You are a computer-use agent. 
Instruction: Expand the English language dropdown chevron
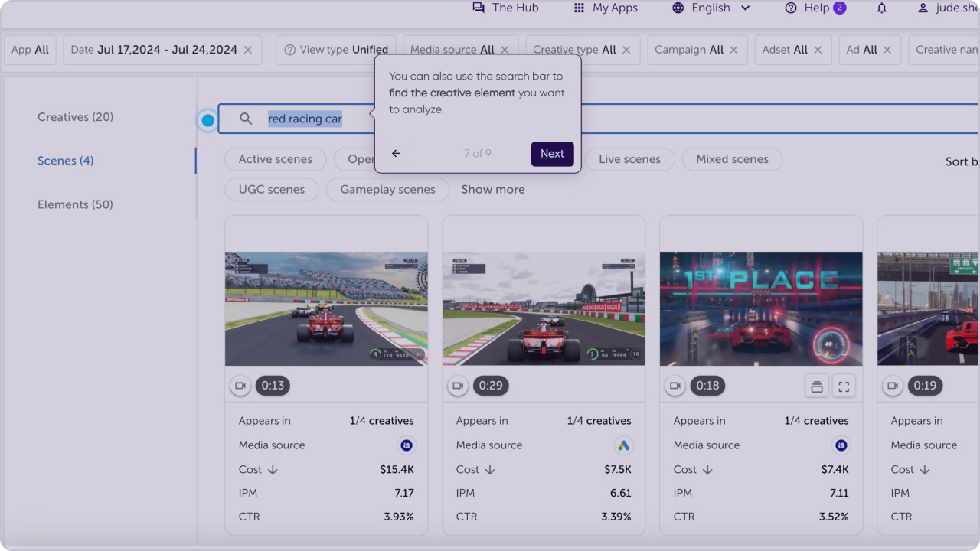746,8
